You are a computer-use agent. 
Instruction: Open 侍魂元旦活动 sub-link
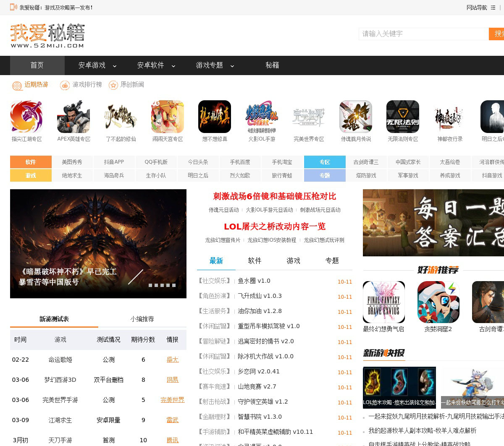(224, 210)
